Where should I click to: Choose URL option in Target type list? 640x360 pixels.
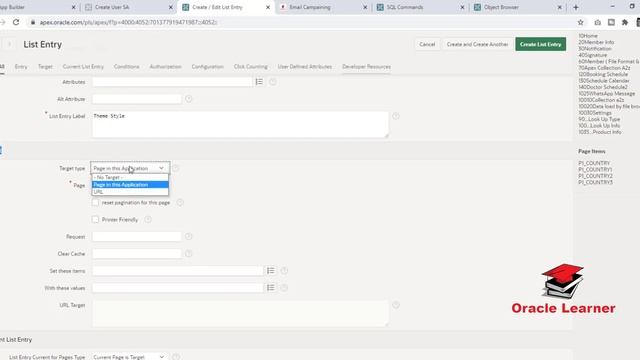point(130,191)
